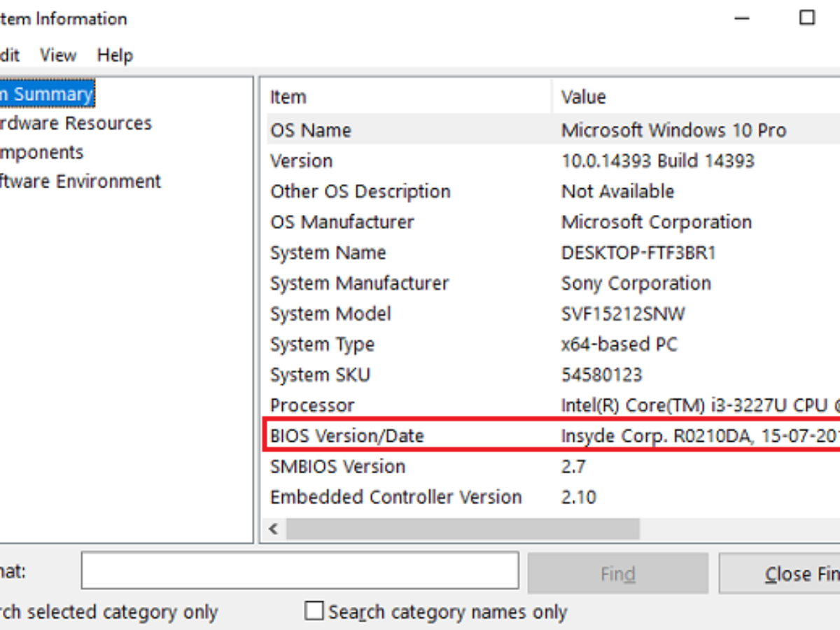Open the View menu
The width and height of the screenshot is (840, 630).
(58, 55)
